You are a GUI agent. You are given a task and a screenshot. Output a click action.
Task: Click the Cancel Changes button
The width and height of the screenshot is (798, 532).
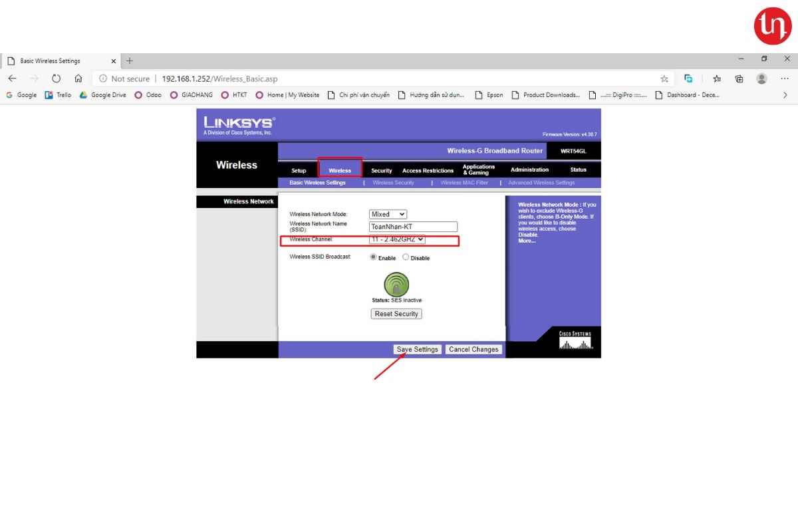(473, 349)
